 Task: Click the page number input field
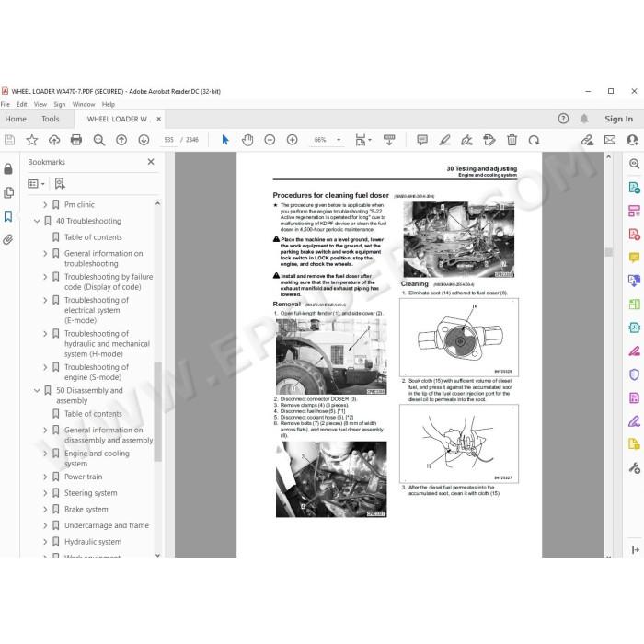(x=168, y=140)
